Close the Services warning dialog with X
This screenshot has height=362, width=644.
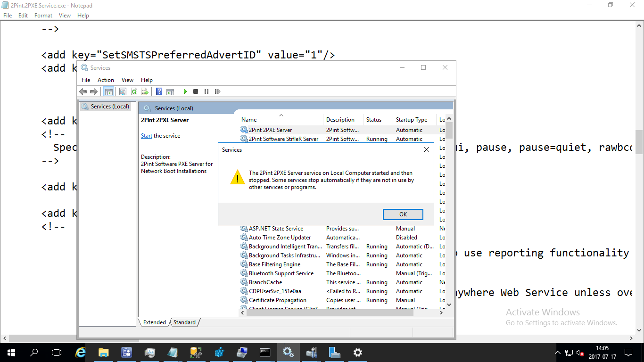pyautogui.click(x=426, y=149)
